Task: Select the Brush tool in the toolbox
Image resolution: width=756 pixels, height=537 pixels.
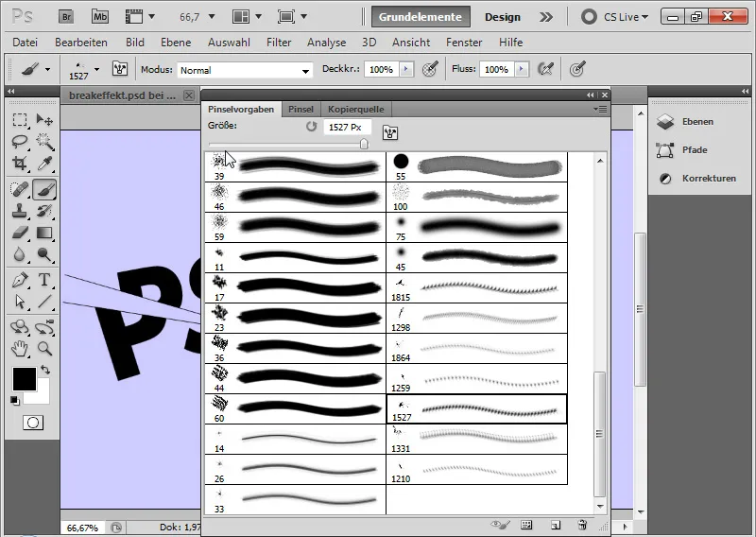Action: [x=44, y=189]
